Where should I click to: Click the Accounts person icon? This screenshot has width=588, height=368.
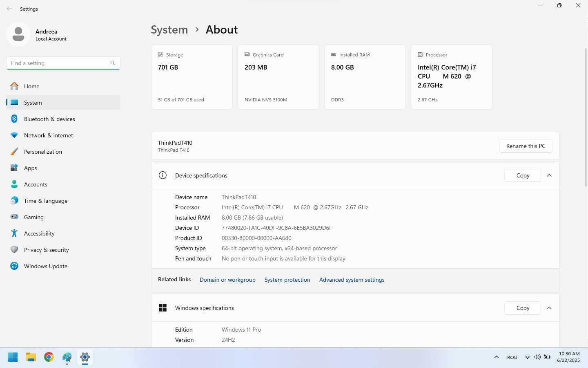tap(14, 184)
